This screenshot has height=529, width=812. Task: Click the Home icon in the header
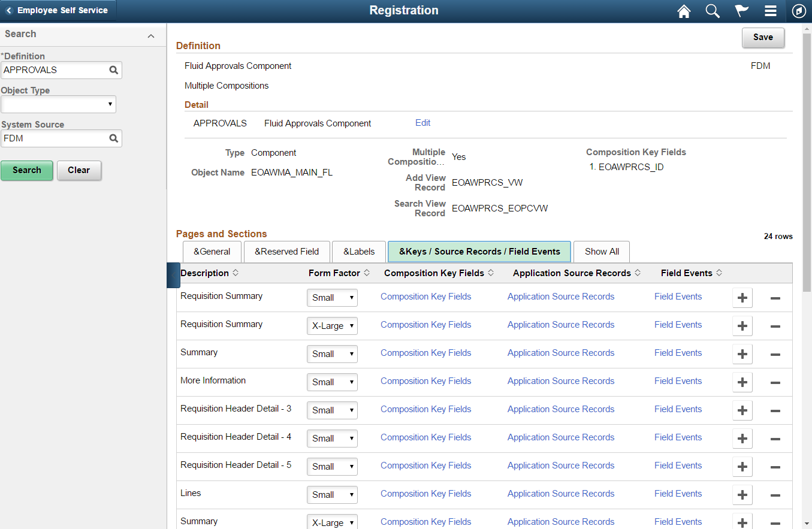click(684, 11)
